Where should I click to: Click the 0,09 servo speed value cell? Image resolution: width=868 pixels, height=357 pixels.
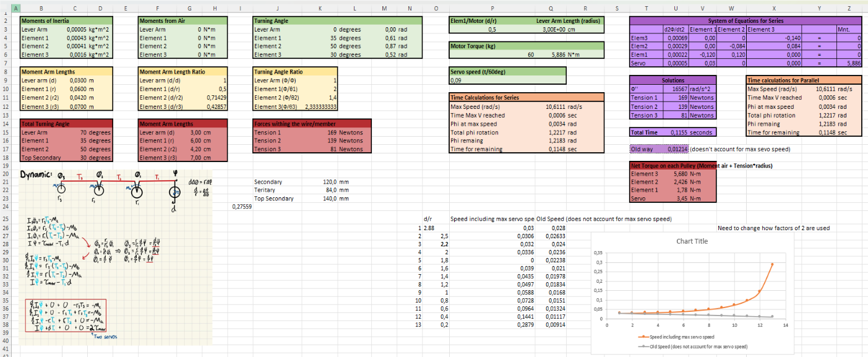pos(508,80)
